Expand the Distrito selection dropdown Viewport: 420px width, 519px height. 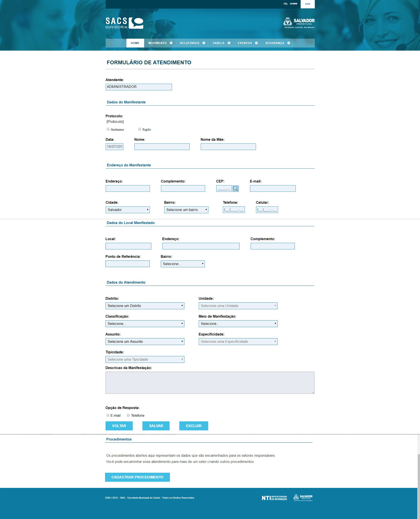click(x=145, y=306)
